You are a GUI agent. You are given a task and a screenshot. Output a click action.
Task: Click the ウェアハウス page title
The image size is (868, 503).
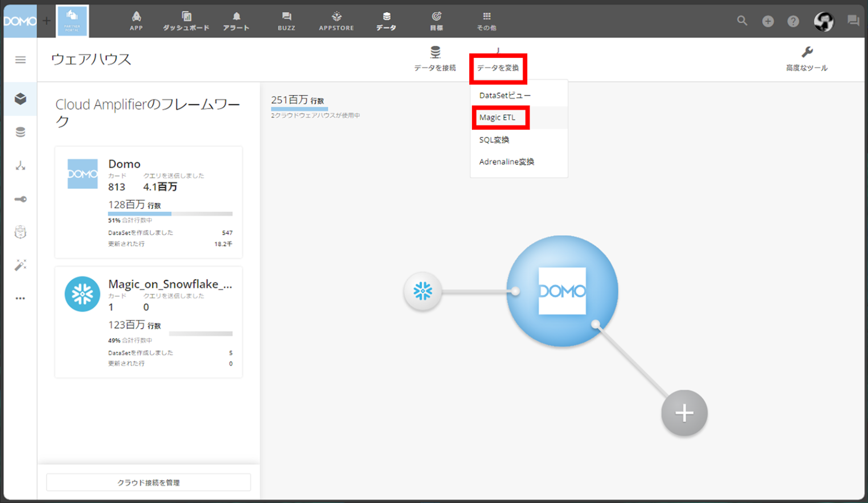click(x=91, y=59)
